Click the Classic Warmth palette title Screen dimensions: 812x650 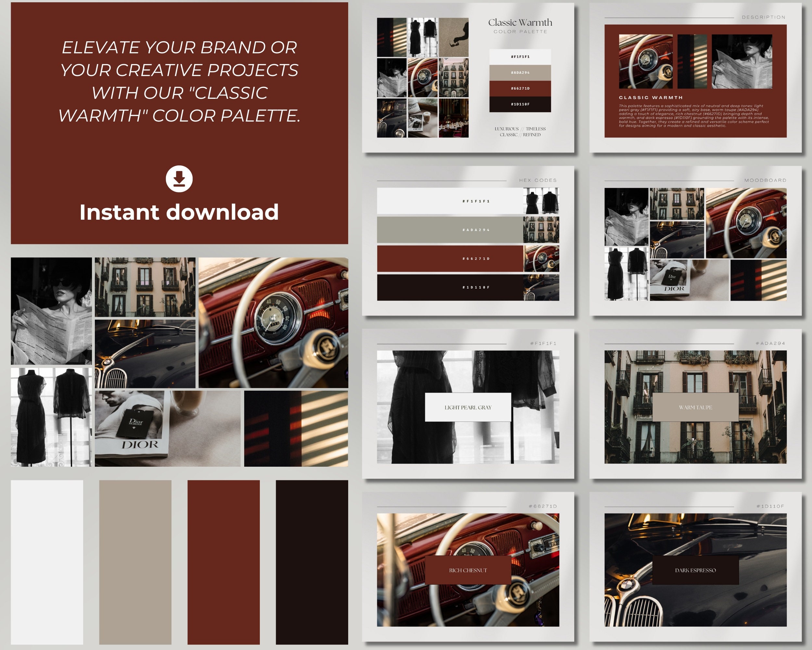[x=519, y=23]
